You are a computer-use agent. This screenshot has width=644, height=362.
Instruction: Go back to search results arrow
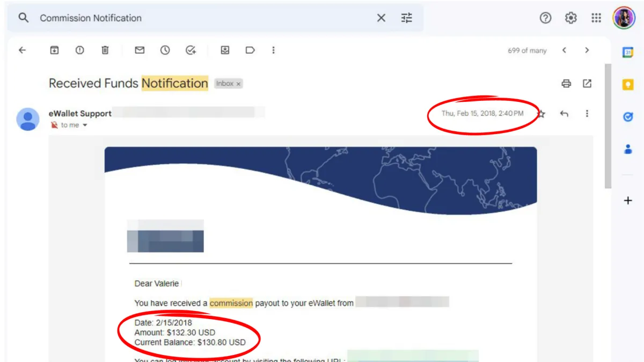click(x=22, y=50)
